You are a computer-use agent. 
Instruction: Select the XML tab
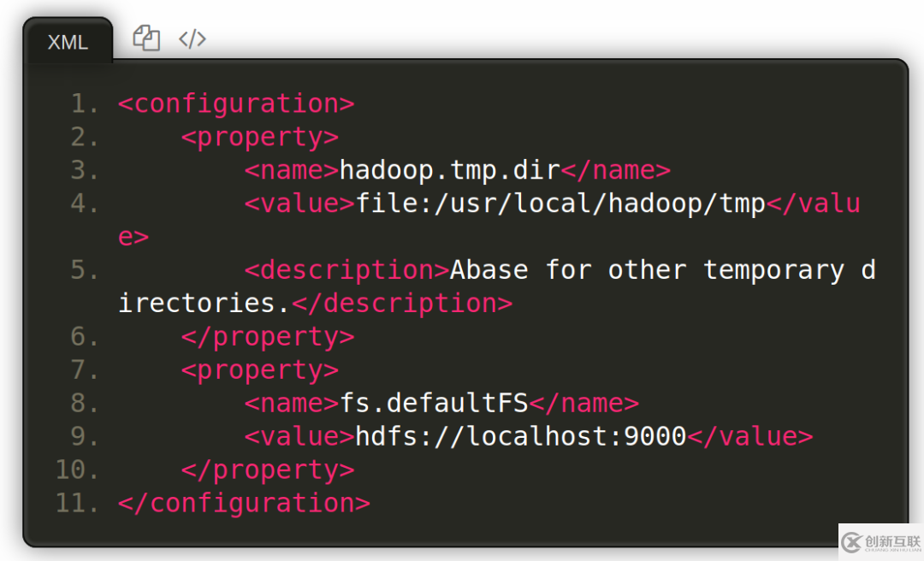coord(68,42)
